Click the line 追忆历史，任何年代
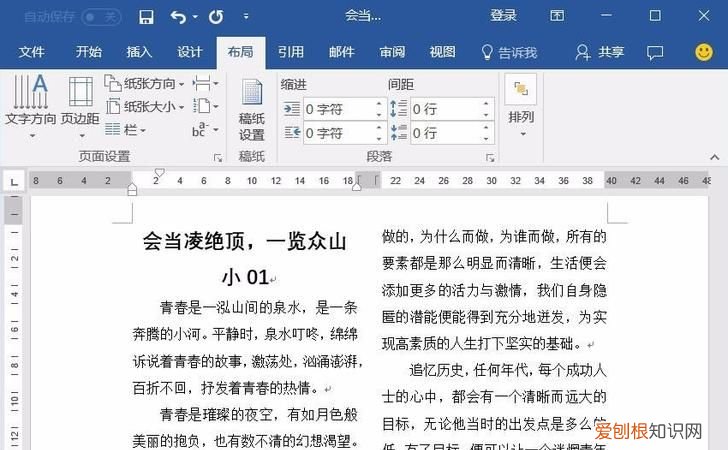This screenshot has width=728, height=450. coord(472,370)
